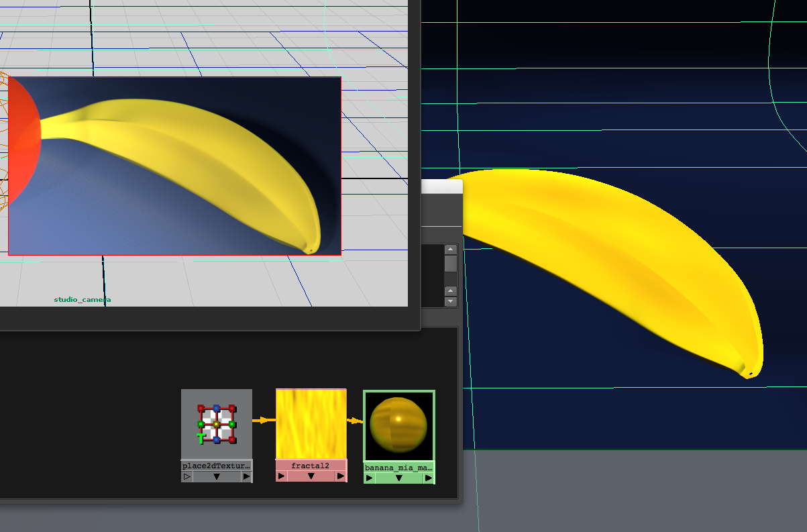The width and height of the screenshot is (807, 532).
Task: Click the fractal2 node name label
Action: coord(311,466)
